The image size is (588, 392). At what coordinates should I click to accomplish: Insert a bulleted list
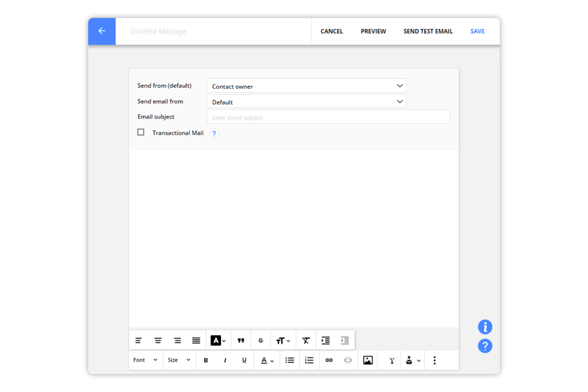coord(290,360)
